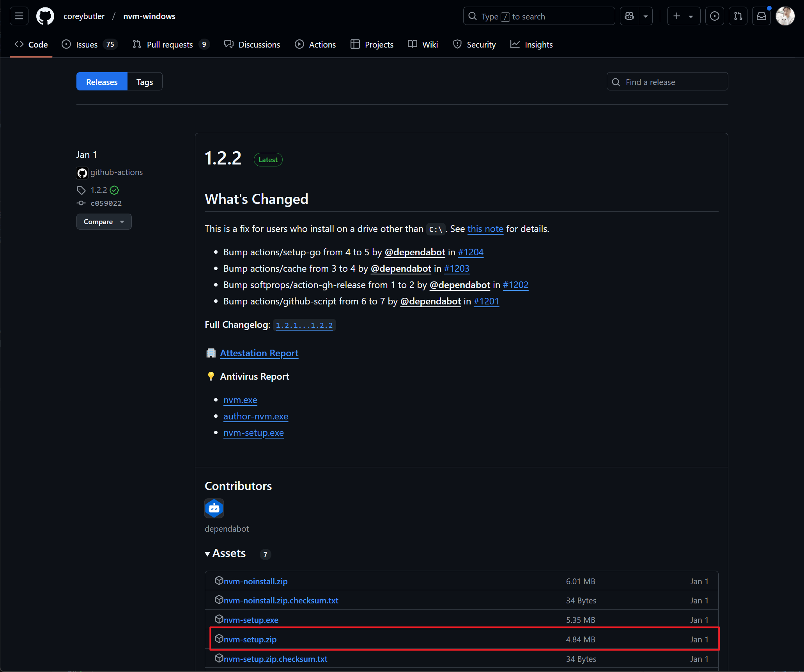804x672 pixels.
Task: Click the dependabot contributor avatar
Action: 214,508
